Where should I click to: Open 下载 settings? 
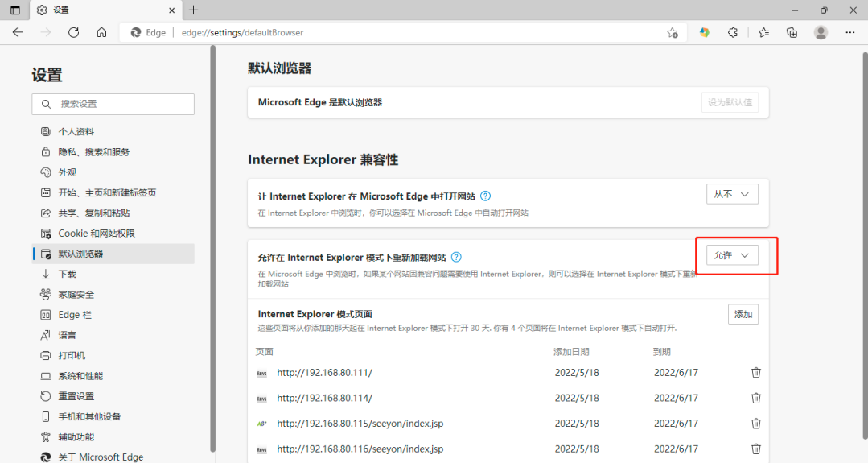click(x=113, y=274)
